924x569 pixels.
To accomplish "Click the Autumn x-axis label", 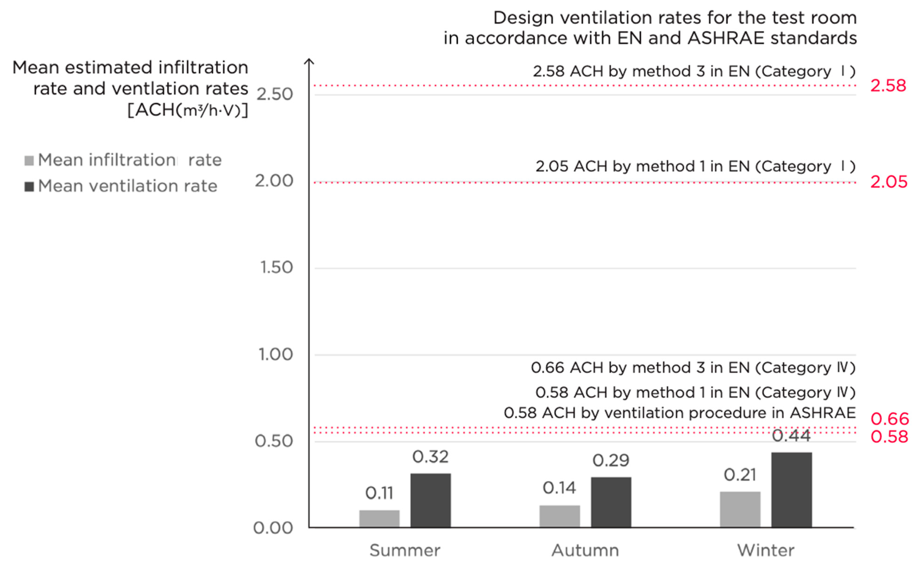I will (585, 551).
